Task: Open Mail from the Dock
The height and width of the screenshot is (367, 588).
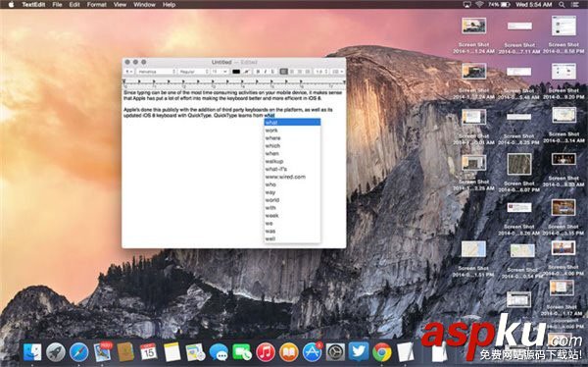Action: tap(102, 352)
